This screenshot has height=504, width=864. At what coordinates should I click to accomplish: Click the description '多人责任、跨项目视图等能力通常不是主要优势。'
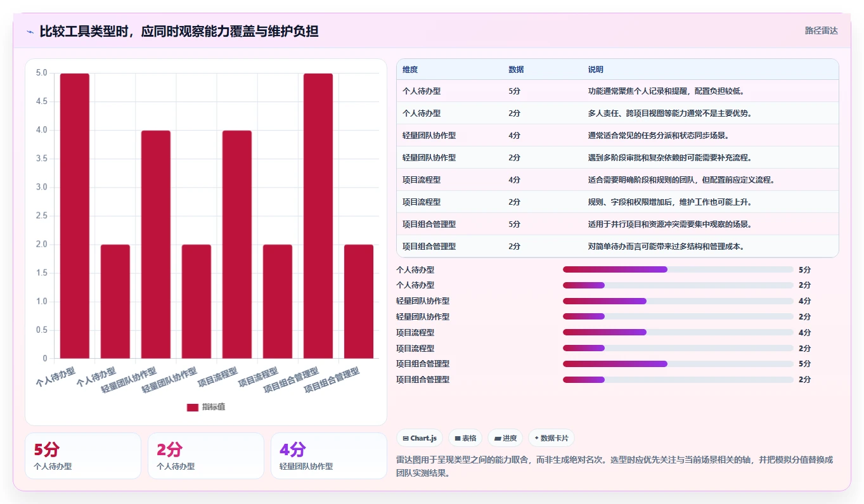[670, 113]
